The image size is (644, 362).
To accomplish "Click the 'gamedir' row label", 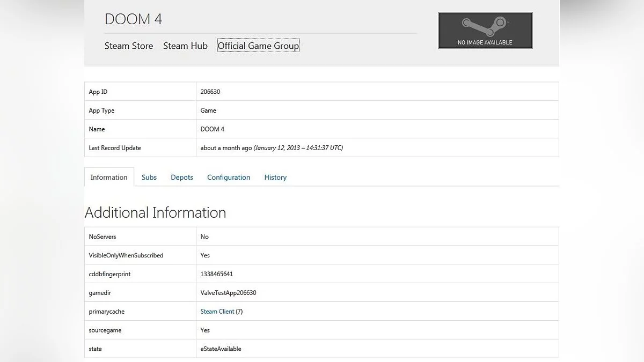I will click(x=100, y=293).
